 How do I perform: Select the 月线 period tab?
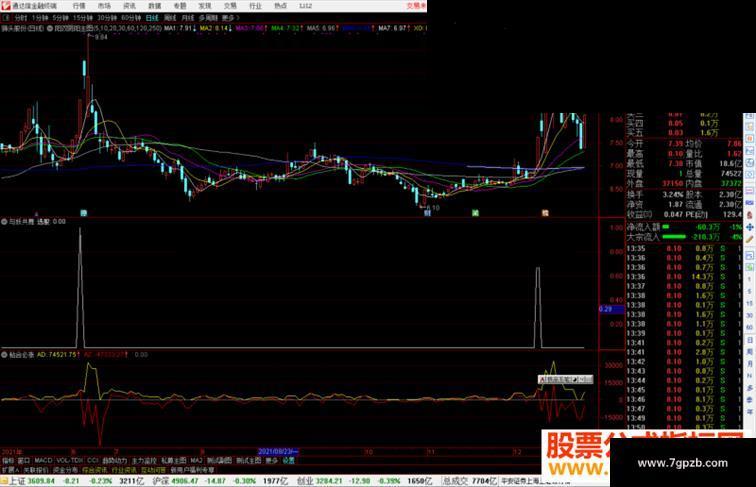click(188, 18)
